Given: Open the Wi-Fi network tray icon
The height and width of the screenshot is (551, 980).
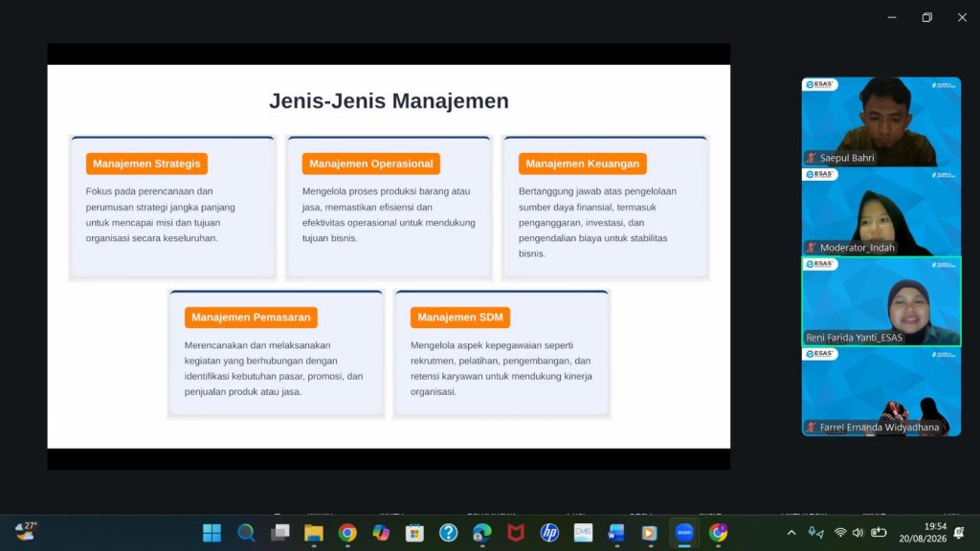Looking at the screenshot, I should [x=840, y=533].
